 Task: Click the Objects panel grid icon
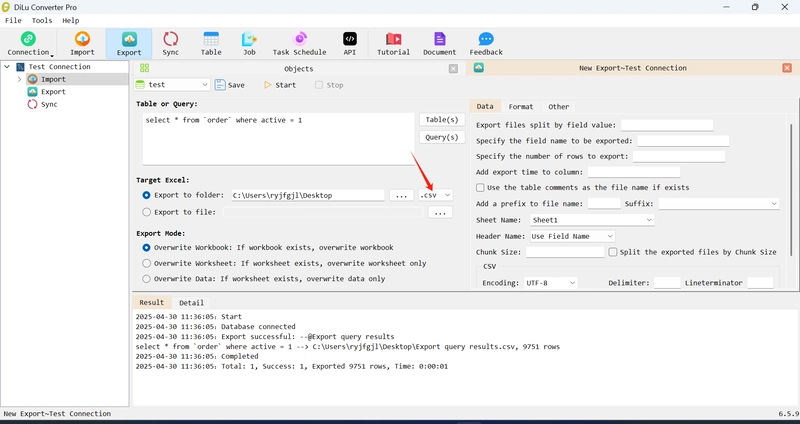pyautogui.click(x=144, y=68)
